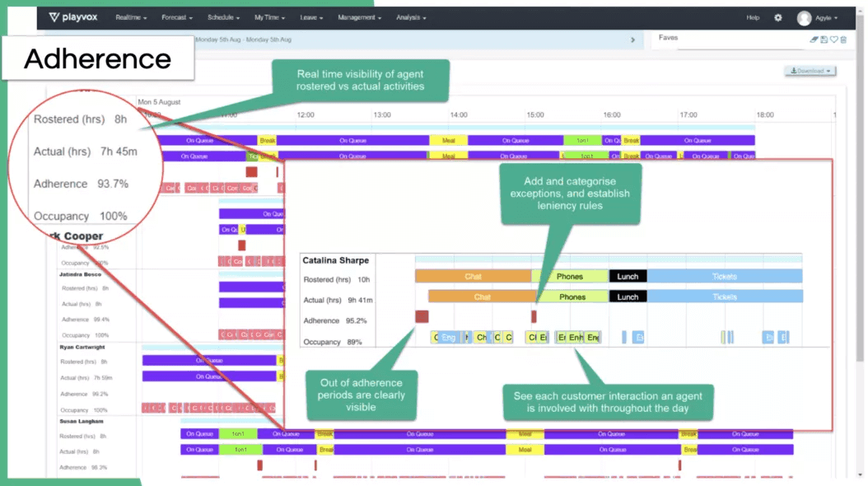Image resolution: width=868 pixels, height=486 pixels.
Task: Select agent name Jatindra Bosco
Action: tap(80, 274)
